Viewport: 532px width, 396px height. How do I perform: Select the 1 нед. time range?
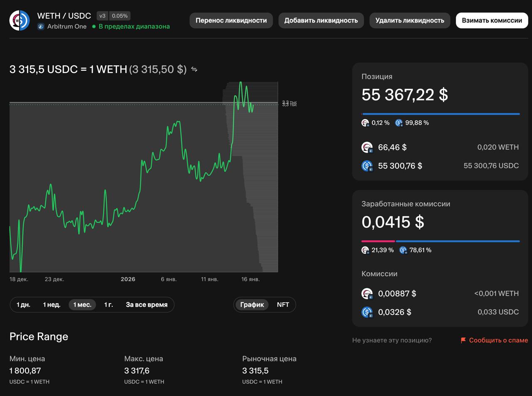(x=52, y=305)
